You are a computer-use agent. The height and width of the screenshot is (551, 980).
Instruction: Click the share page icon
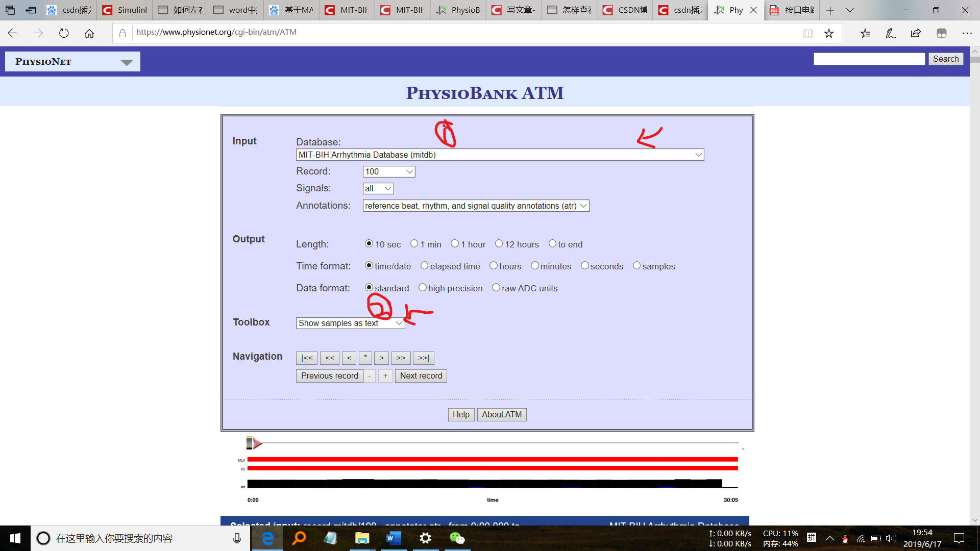[x=916, y=33]
